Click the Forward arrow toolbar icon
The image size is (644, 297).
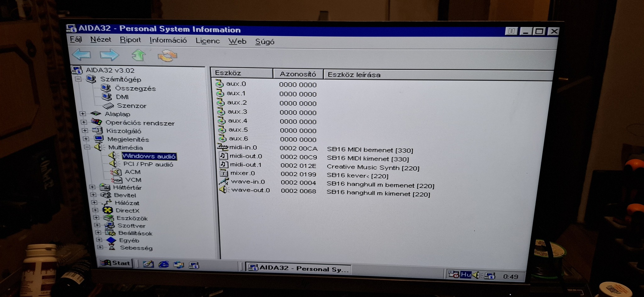(109, 55)
